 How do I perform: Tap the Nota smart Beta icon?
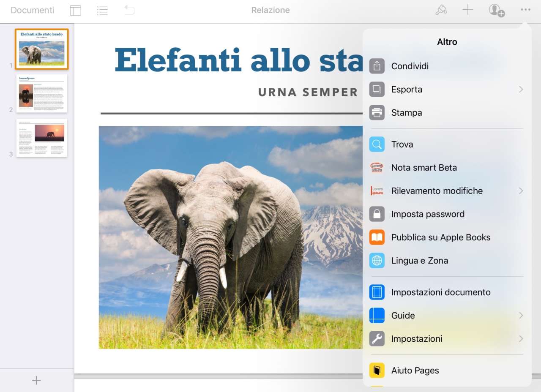[x=377, y=168]
